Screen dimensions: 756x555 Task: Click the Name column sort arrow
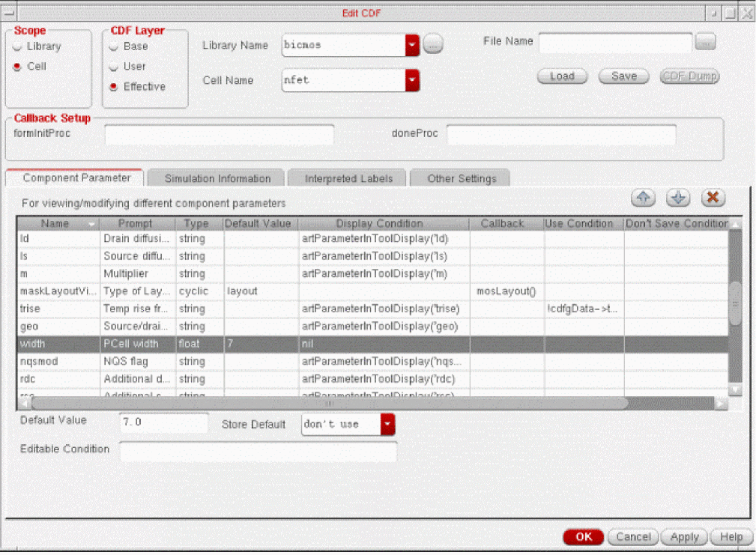pyautogui.click(x=92, y=224)
